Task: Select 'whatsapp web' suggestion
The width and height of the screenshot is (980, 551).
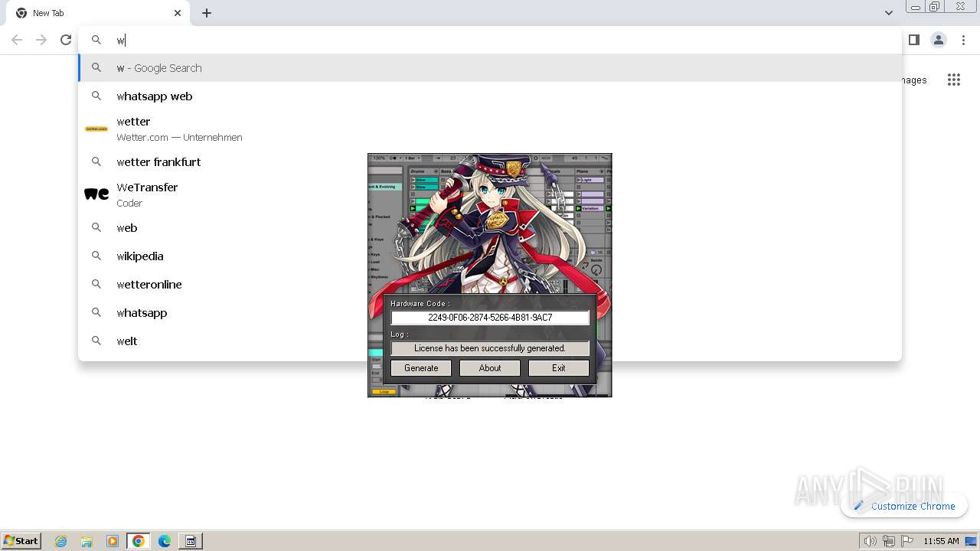Action: pos(490,96)
